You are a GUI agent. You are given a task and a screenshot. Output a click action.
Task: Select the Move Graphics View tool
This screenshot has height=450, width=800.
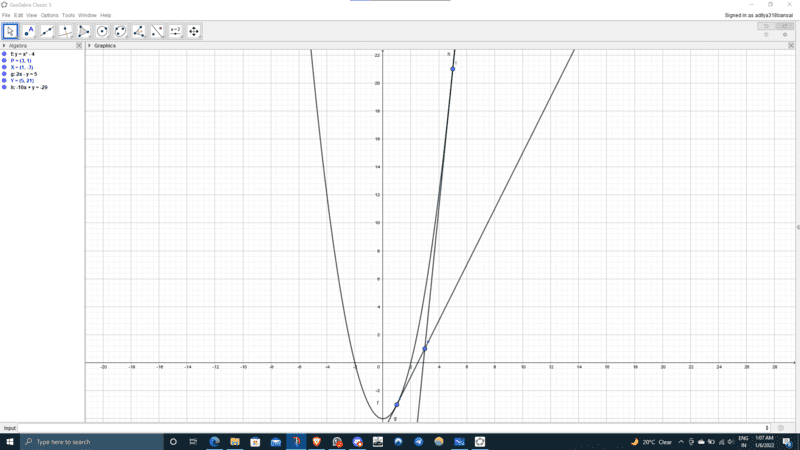click(194, 31)
